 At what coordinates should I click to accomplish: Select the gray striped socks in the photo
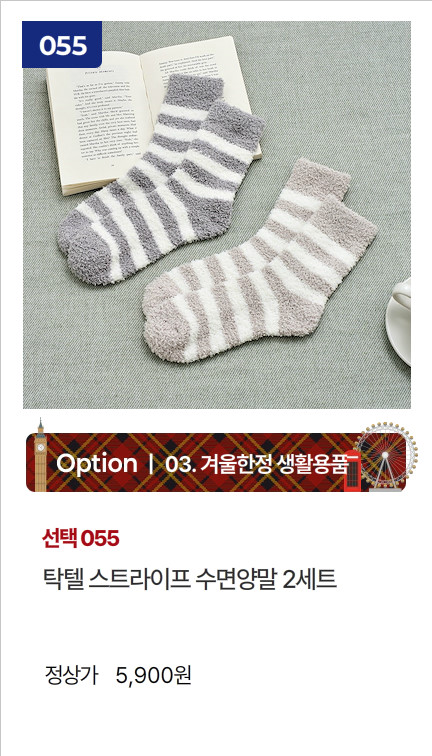162,178
